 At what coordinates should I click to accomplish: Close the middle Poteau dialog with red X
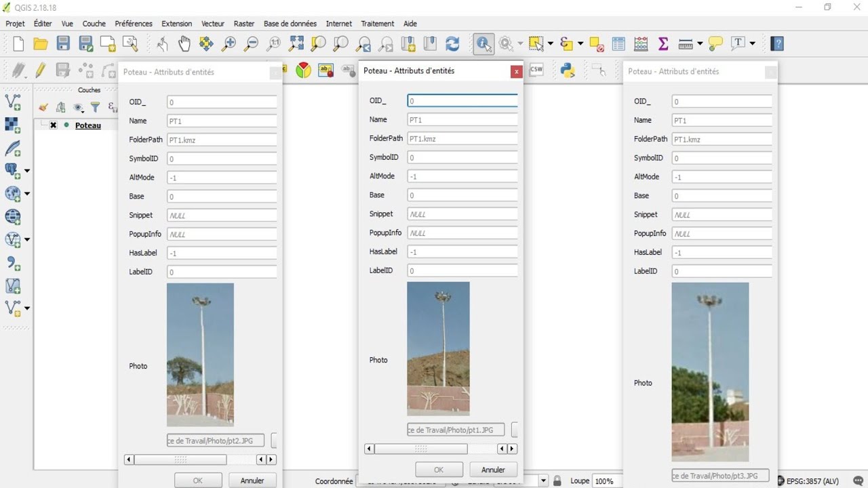[517, 71]
